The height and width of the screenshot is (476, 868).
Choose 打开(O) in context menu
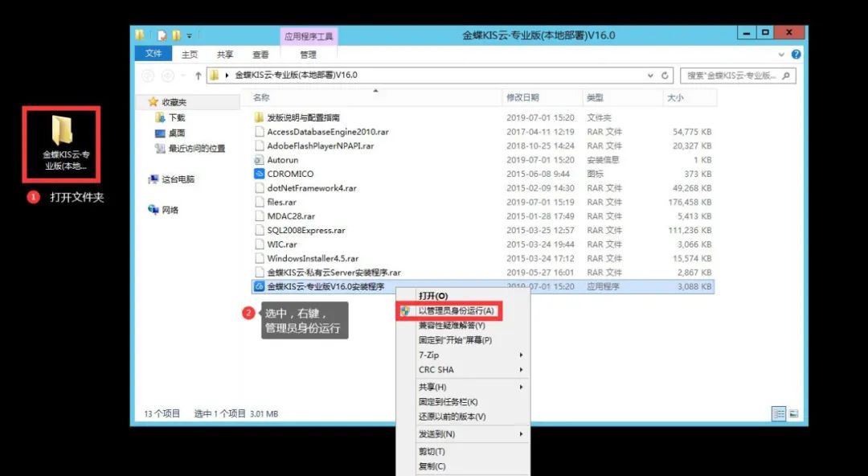[433, 297]
